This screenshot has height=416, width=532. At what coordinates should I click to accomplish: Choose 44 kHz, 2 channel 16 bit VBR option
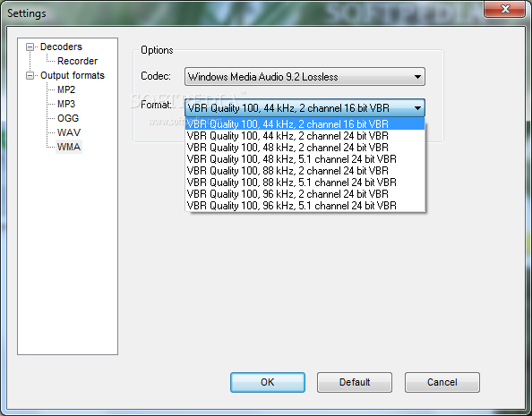click(305, 123)
